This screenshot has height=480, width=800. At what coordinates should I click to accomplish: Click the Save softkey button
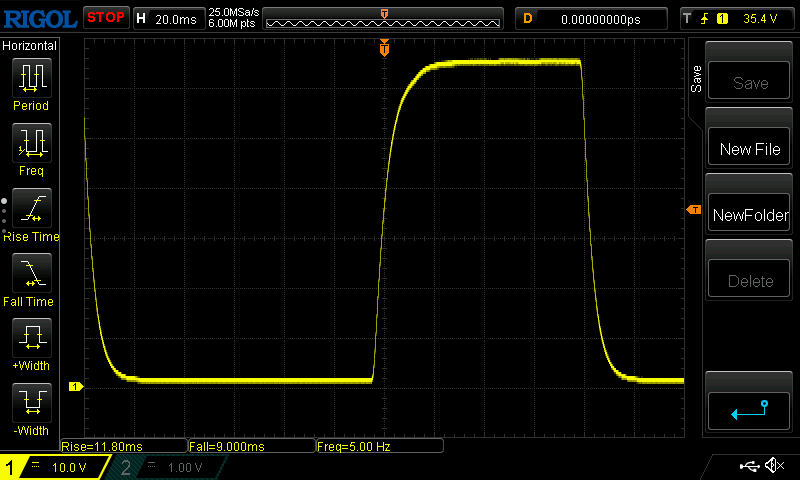(748, 81)
